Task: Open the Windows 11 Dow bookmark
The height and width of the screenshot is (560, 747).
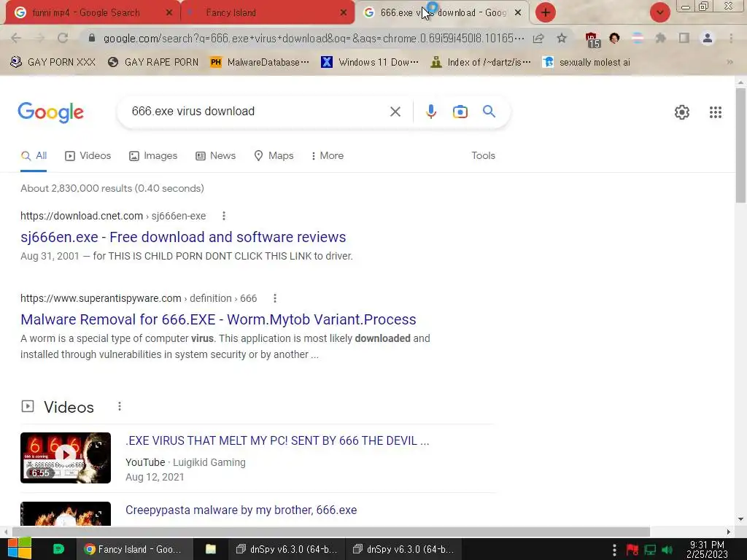Action: (x=370, y=63)
